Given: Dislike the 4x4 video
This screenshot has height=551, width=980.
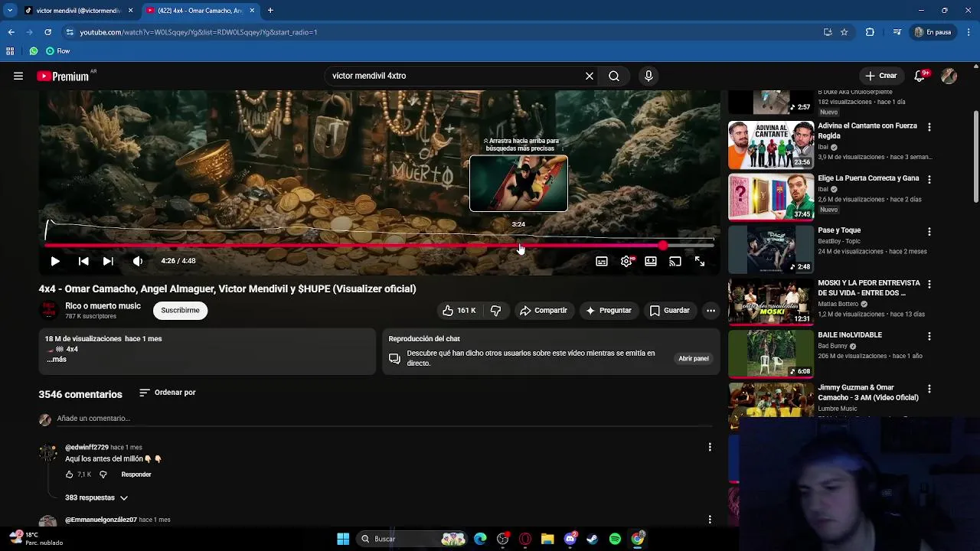Looking at the screenshot, I should click(x=495, y=310).
